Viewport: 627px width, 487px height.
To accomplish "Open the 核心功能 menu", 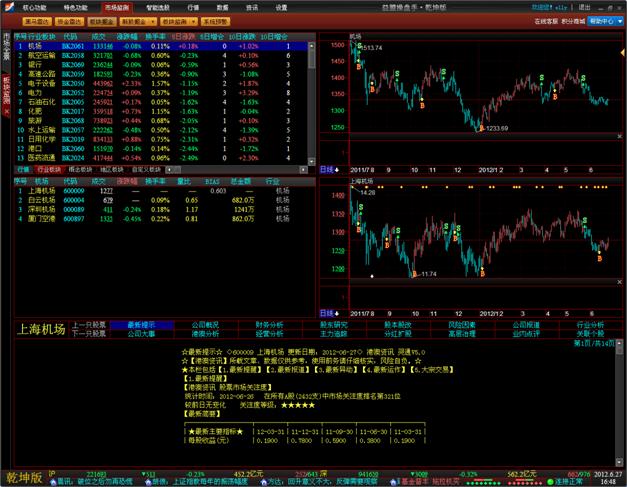I will [34, 8].
